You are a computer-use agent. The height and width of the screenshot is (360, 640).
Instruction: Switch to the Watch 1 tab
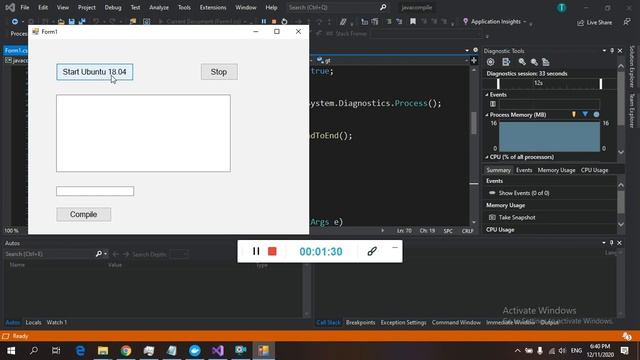[57, 322]
